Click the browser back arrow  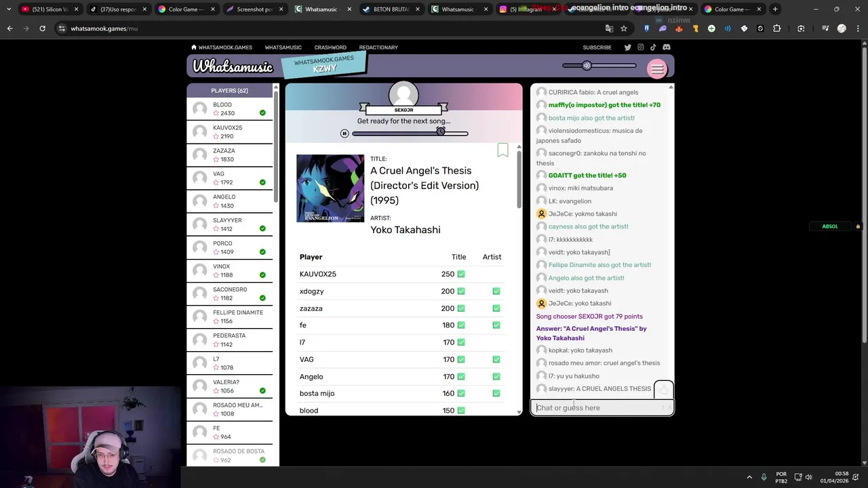(x=9, y=28)
